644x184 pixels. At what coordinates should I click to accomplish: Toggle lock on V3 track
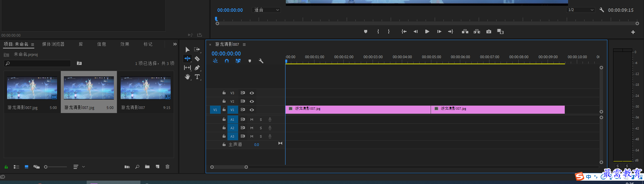(x=224, y=93)
